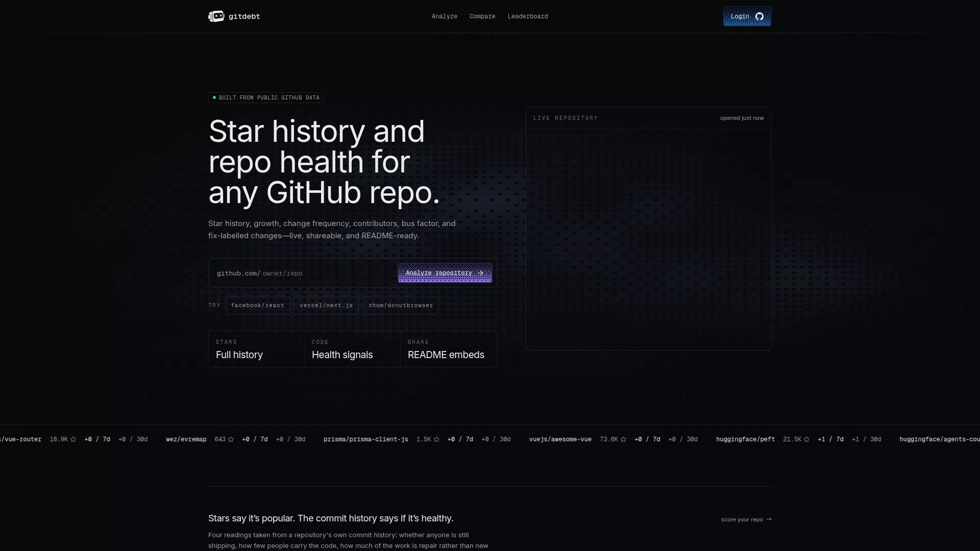Open the Leaderboard nav item
The image size is (980, 551).
click(528, 16)
